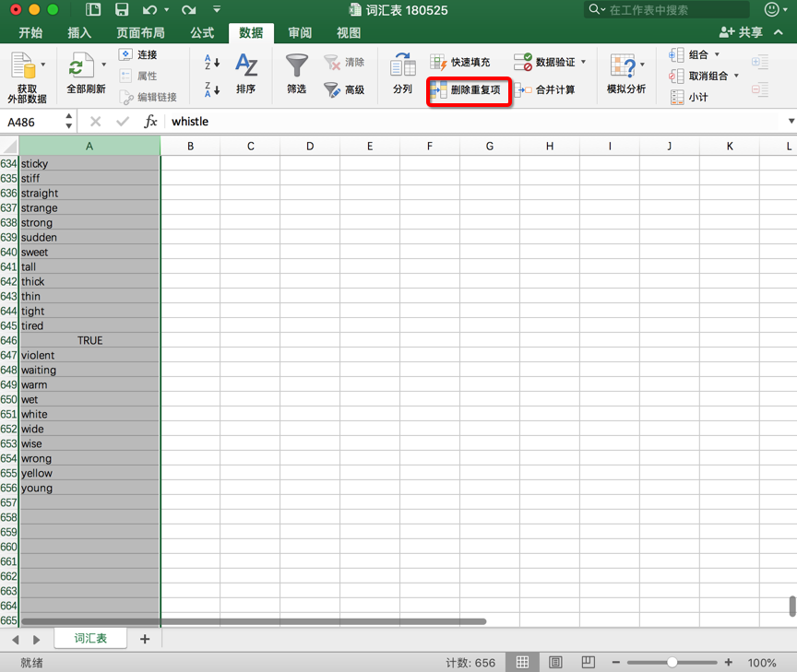Select column B header
The width and height of the screenshot is (797, 672).
click(191, 147)
